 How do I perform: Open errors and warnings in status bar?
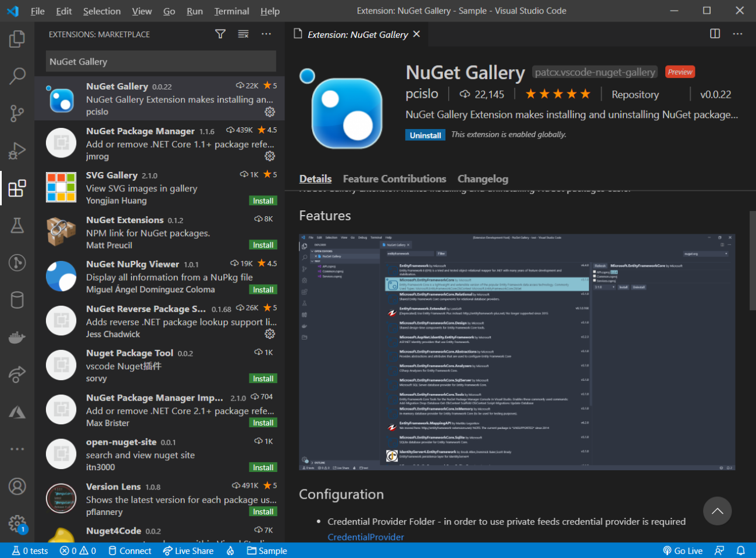(78, 550)
